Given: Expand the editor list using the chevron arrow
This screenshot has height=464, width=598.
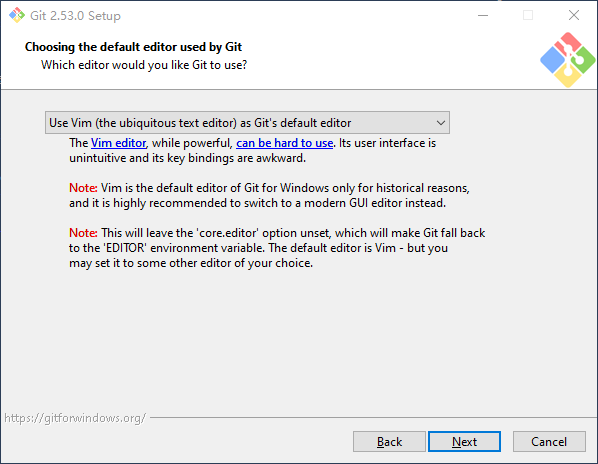Looking at the screenshot, I should pyautogui.click(x=441, y=123).
